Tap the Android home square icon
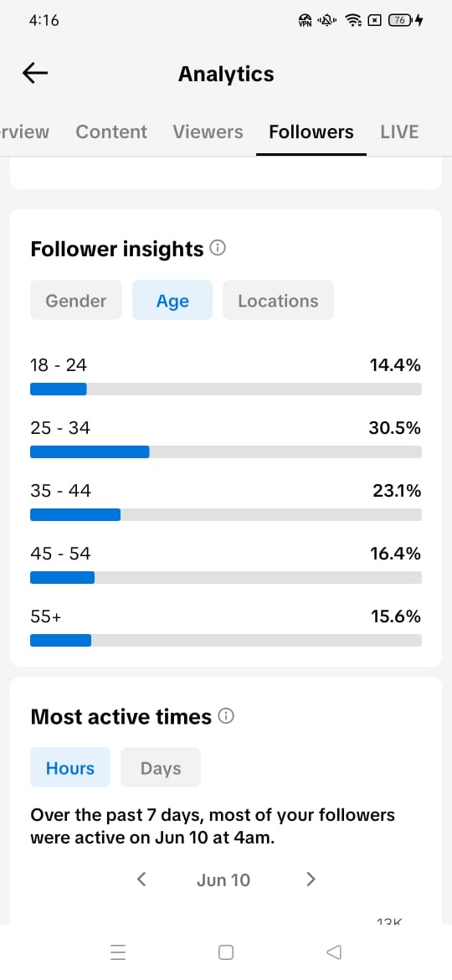This screenshot has height=980, width=452. pos(226,952)
